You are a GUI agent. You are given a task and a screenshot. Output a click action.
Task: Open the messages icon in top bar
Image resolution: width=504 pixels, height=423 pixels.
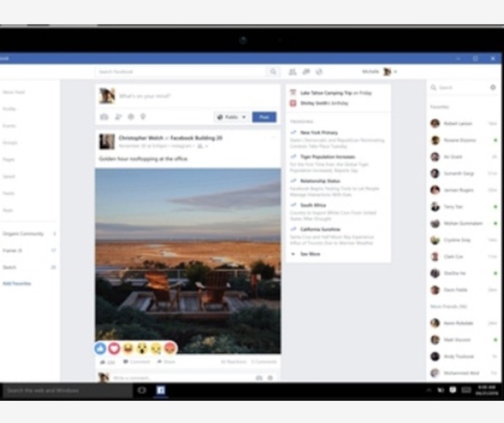[306, 72]
